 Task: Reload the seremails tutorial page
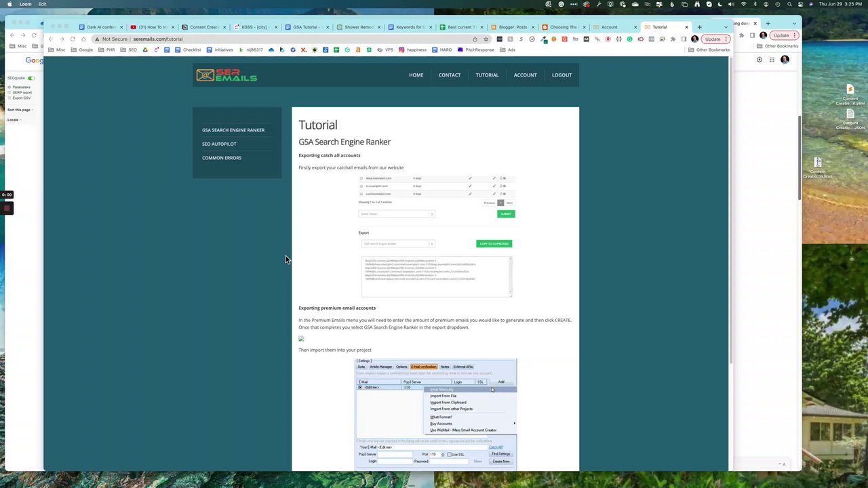tap(73, 39)
